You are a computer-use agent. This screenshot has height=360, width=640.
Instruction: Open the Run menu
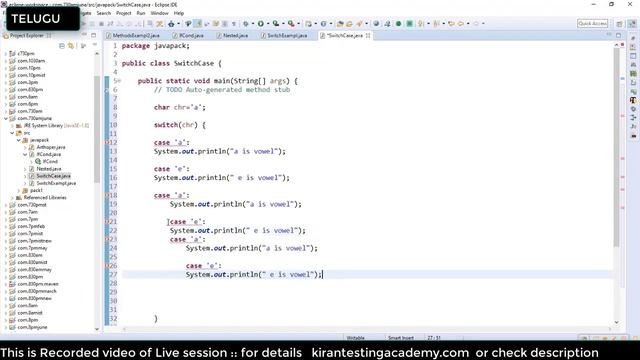pyautogui.click(x=141, y=13)
